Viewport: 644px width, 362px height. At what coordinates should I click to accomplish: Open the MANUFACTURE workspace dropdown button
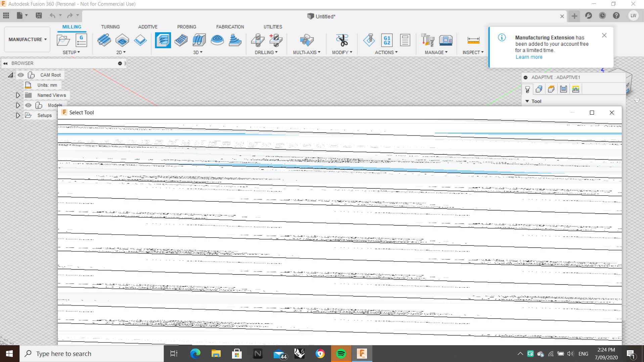point(27,39)
